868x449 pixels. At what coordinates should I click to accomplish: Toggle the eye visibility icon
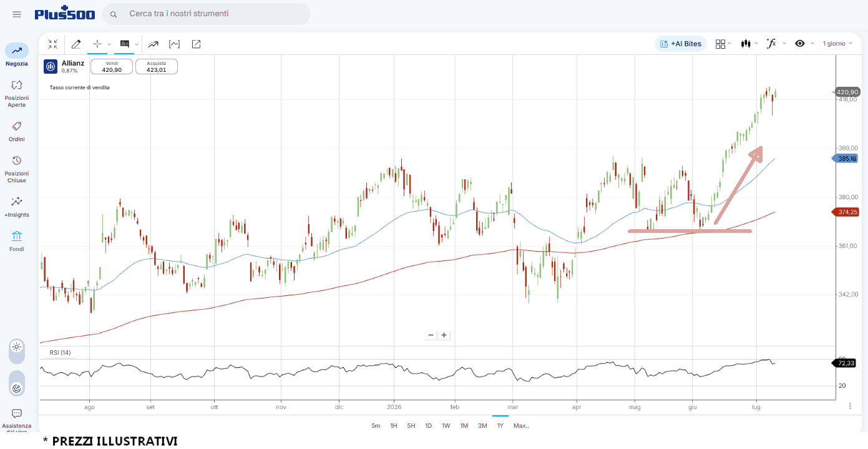(800, 44)
